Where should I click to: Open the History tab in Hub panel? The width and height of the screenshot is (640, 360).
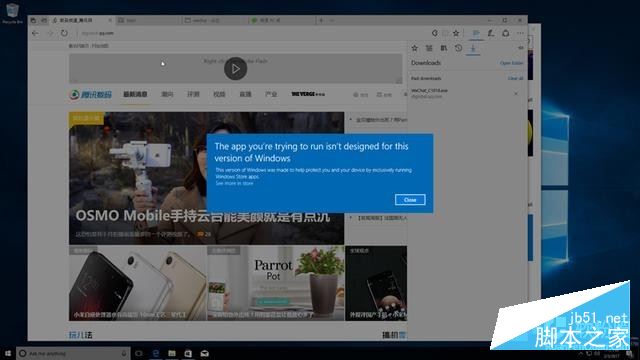[458, 48]
